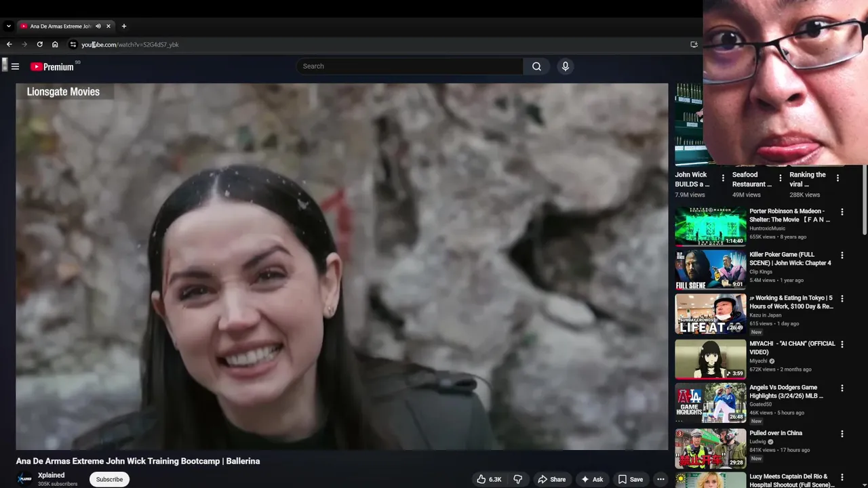Image resolution: width=868 pixels, height=488 pixels.
Task: Visit Kazu in Japan channel name
Action: click(x=766, y=315)
